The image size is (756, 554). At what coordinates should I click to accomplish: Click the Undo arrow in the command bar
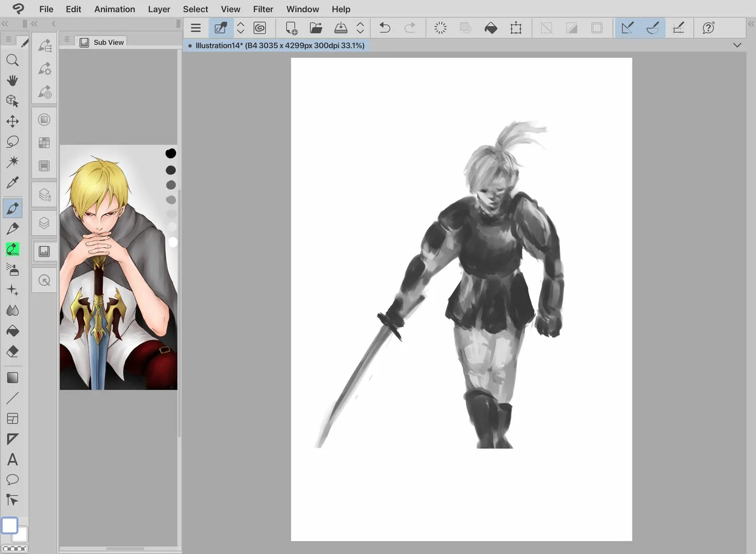click(384, 28)
